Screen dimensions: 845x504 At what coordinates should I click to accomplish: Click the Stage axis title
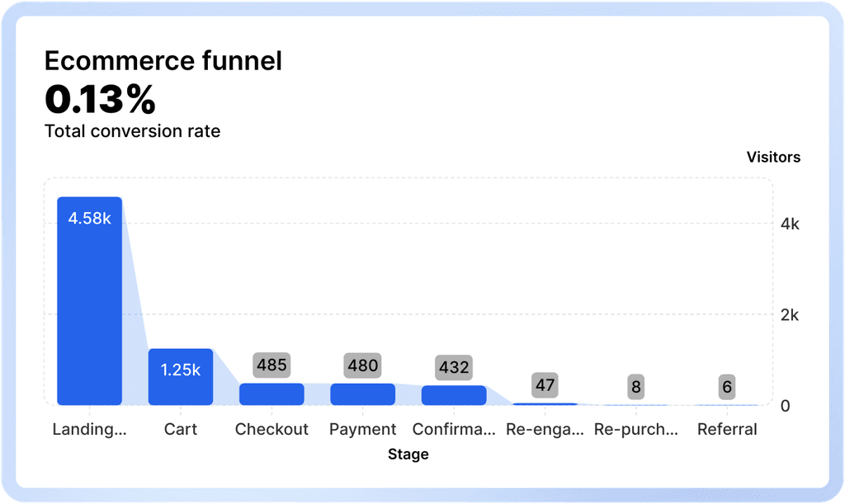(x=408, y=455)
